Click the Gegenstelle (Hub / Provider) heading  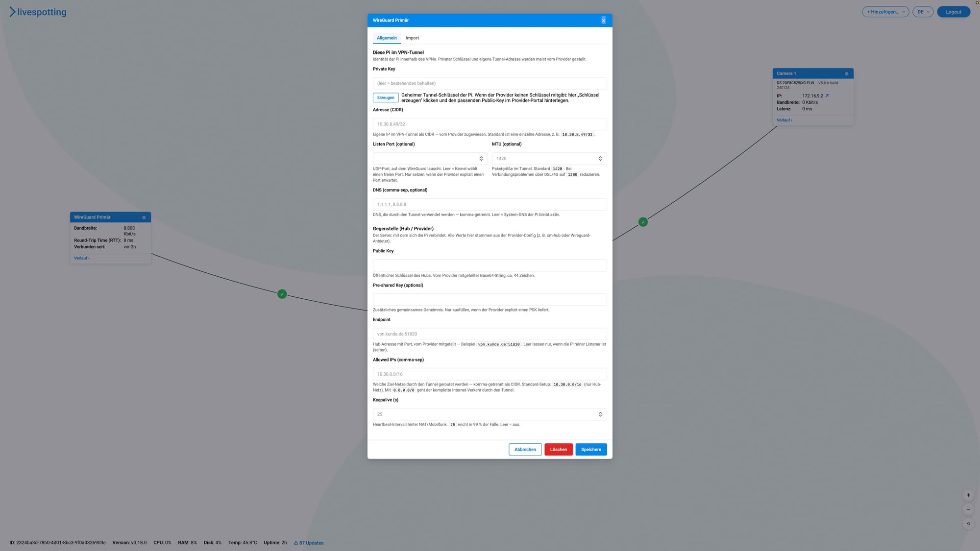point(403,229)
